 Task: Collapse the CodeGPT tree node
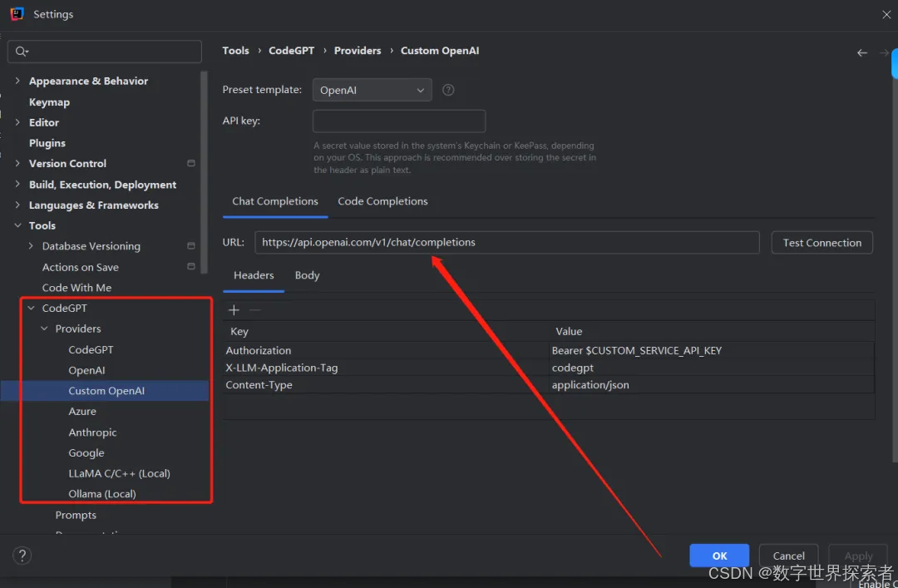(x=31, y=308)
